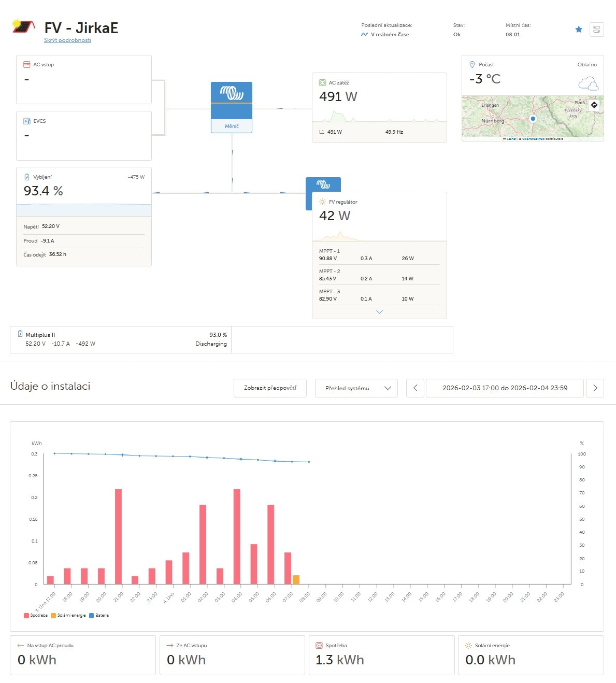Screen dimensions: 616x683
Task: Click the AC zátěž load icon
Action: click(322, 83)
